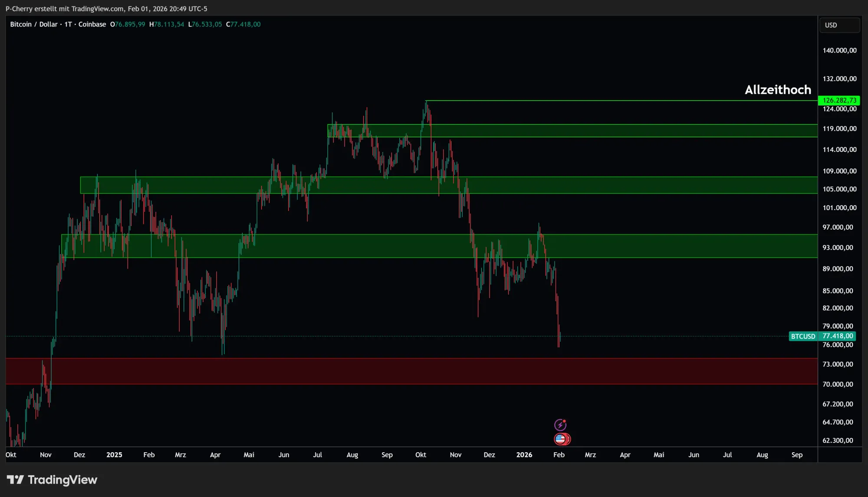The height and width of the screenshot is (497, 868).
Task: Click the green 126.282,73 price label
Action: click(x=839, y=100)
